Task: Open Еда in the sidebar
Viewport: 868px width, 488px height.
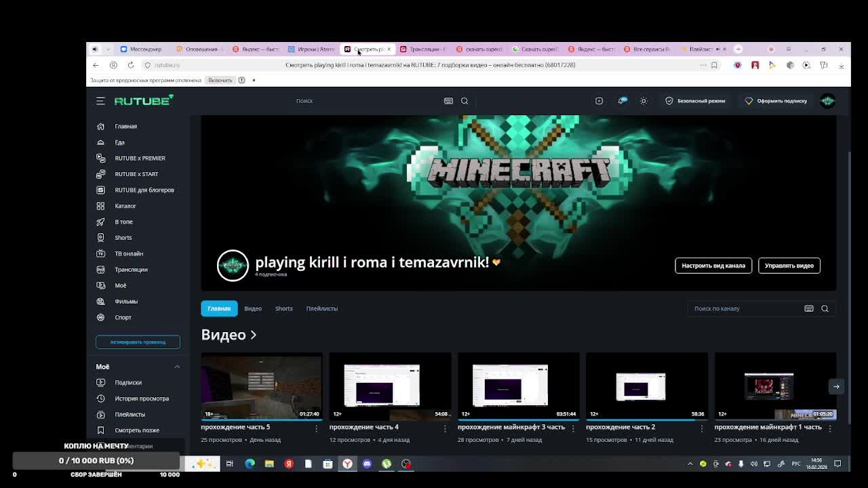Action: click(119, 142)
